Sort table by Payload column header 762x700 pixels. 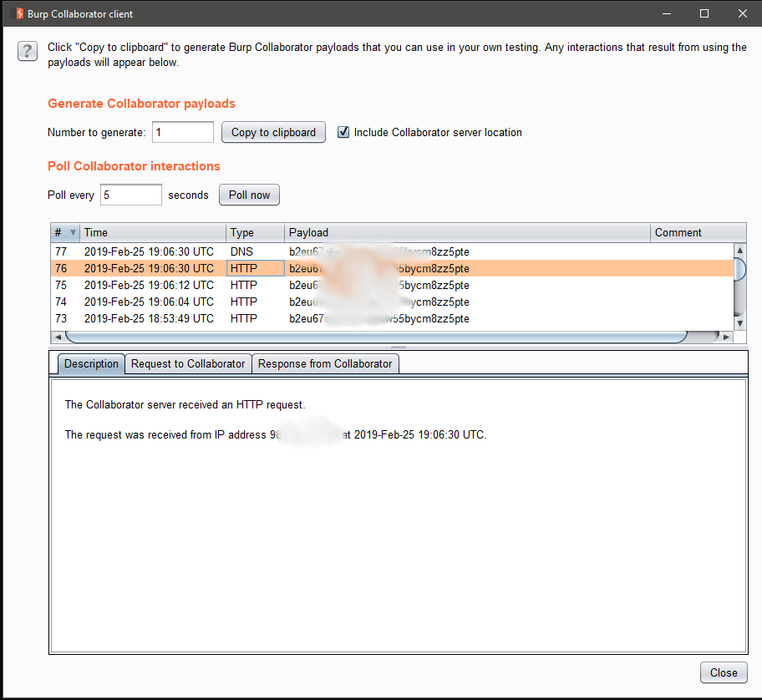click(x=467, y=233)
